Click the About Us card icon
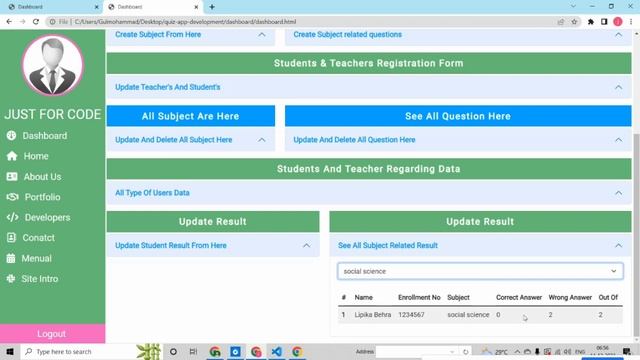This screenshot has height=360, width=640. point(12,176)
